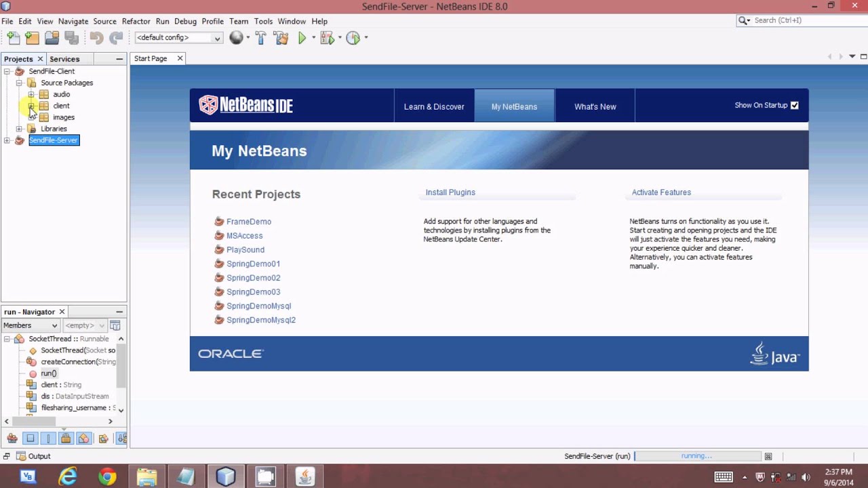Screen dimensions: 868x488
Task: Uncheck Show On Startup checkbox
Action: pyautogui.click(x=795, y=105)
